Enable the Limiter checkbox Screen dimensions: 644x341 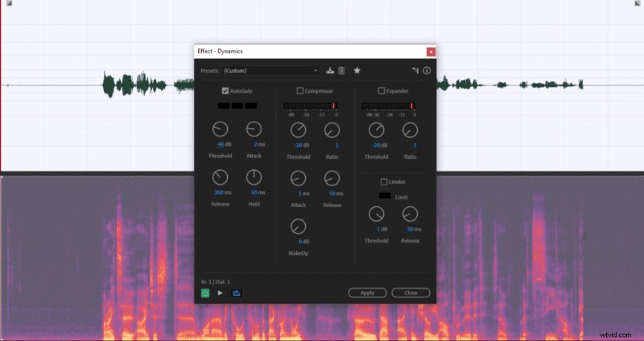coord(384,182)
